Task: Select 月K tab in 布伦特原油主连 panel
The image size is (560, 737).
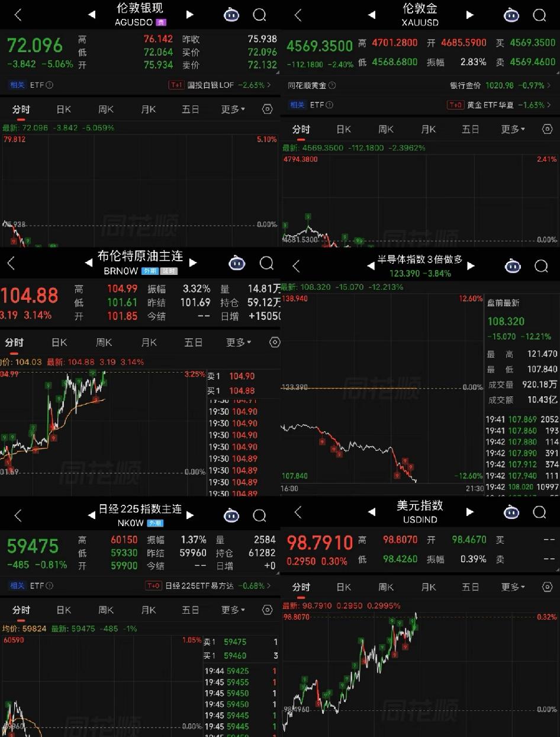Action: coord(149,342)
